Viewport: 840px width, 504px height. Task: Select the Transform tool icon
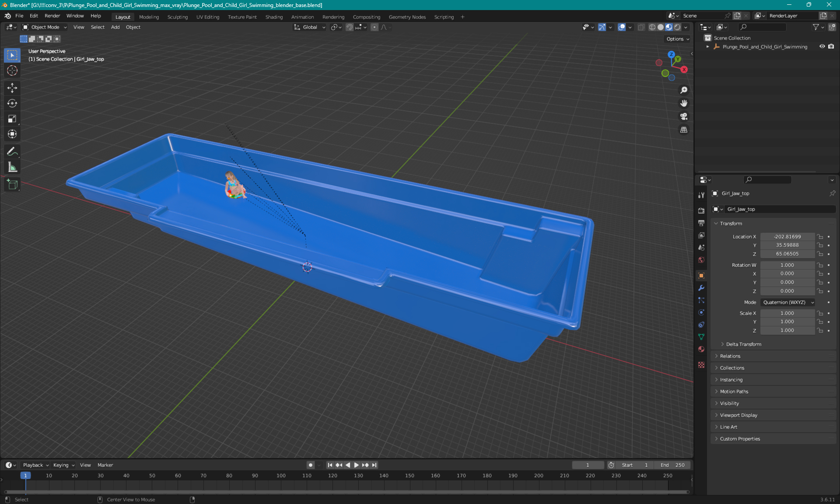[x=12, y=134]
